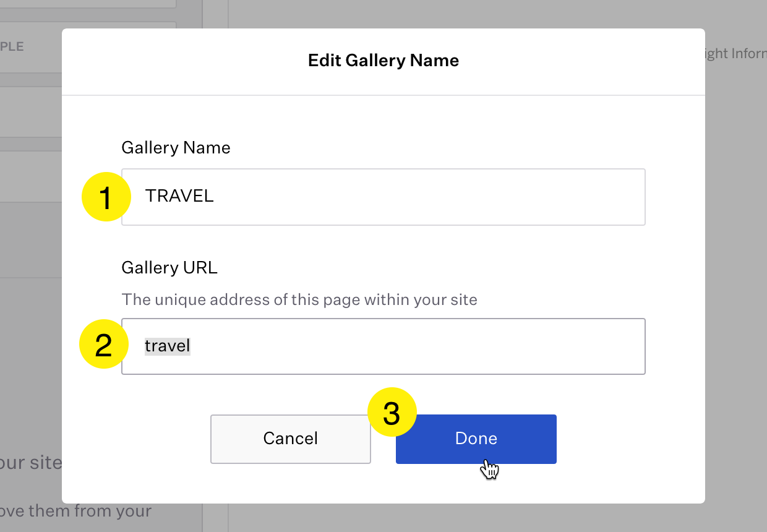Click the Edit Gallery Name dialog title
767x532 pixels.
coord(383,61)
